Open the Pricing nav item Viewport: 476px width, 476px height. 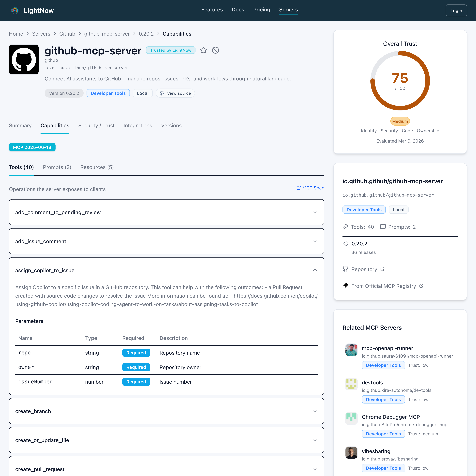click(261, 10)
